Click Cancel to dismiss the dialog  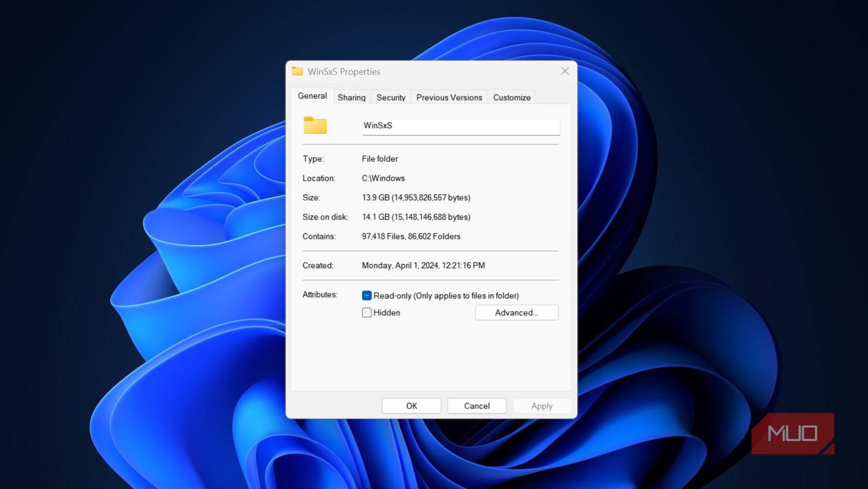coord(477,406)
